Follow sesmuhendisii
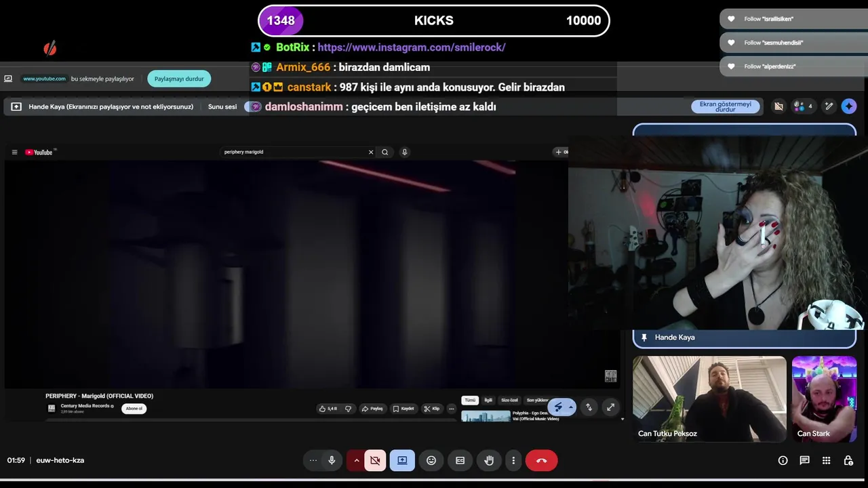The width and height of the screenshot is (868, 488). tap(793, 43)
